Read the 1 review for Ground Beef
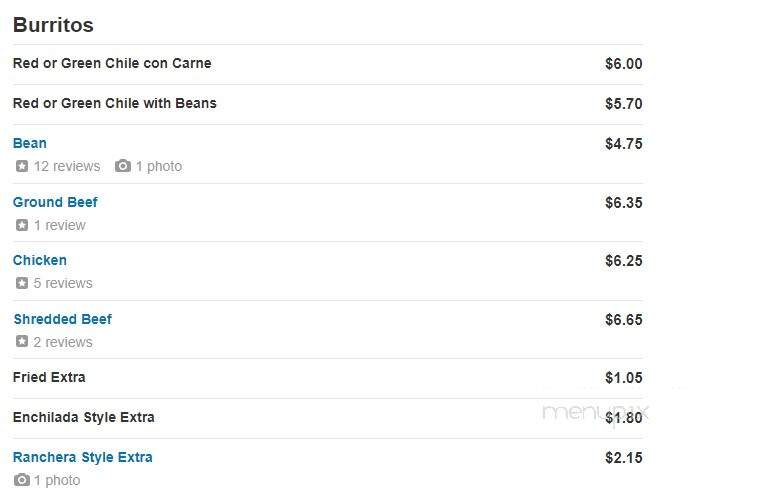 pos(60,225)
